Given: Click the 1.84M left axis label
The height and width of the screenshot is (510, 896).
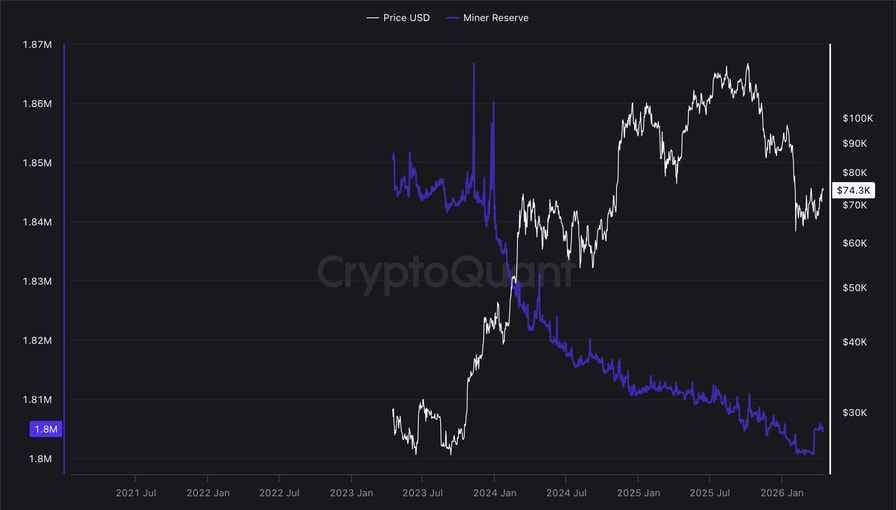Looking at the screenshot, I should coord(36,222).
